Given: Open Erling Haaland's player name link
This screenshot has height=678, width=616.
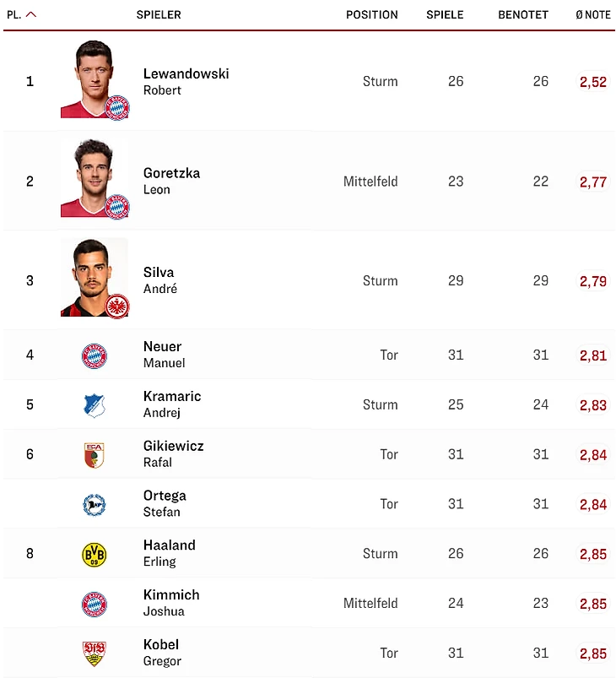Looking at the screenshot, I should click(x=169, y=545).
